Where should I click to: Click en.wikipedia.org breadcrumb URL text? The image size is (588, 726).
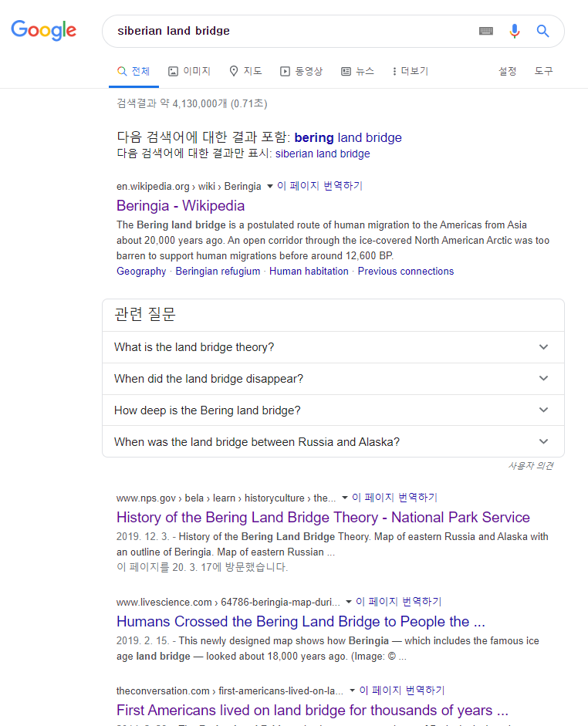coord(189,186)
